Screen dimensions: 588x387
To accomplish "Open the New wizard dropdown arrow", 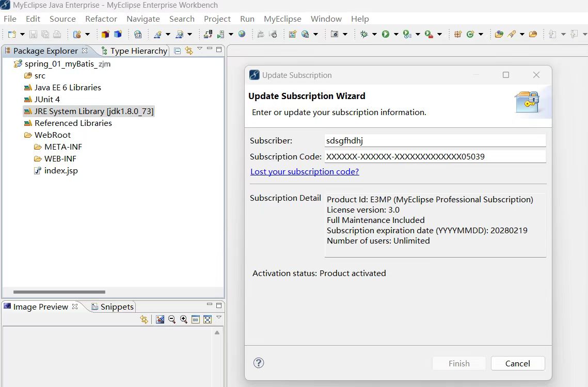I will pyautogui.click(x=22, y=35).
